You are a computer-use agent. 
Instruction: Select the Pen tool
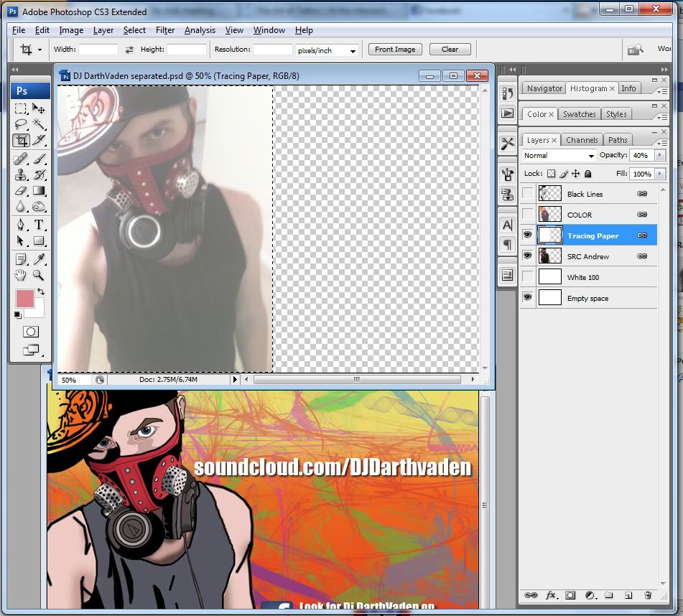coord(21,225)
